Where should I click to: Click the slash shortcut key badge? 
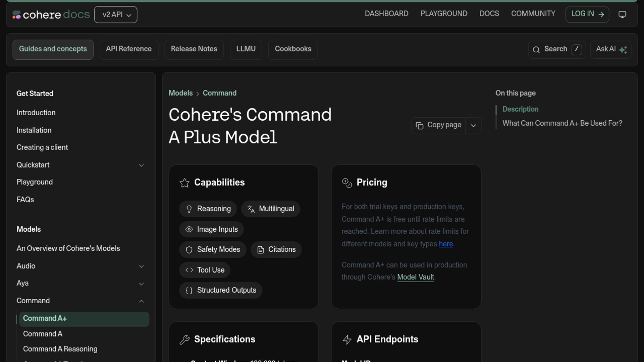pos(577,49)
